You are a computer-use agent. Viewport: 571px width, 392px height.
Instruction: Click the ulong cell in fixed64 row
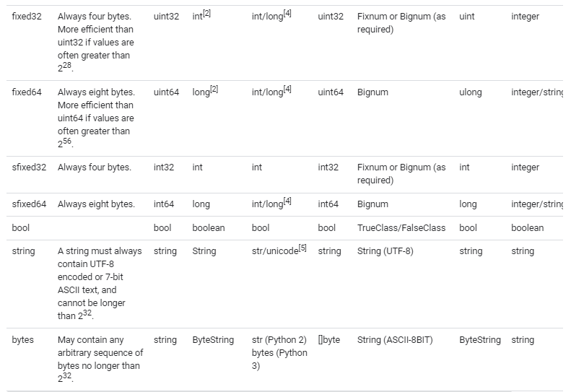click(470, 92)
